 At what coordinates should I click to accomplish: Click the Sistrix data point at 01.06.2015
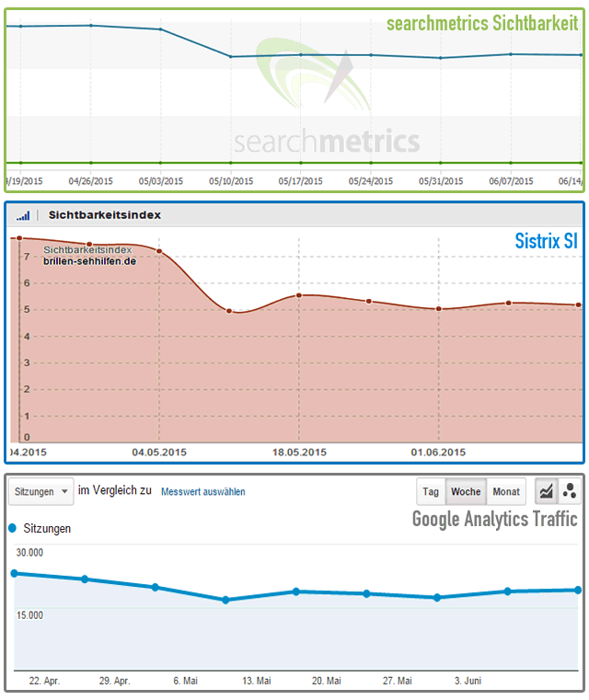[x=438, y=309]
